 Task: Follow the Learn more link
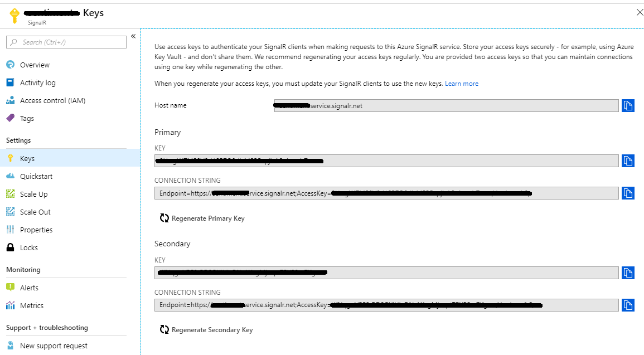click(462, 84)
